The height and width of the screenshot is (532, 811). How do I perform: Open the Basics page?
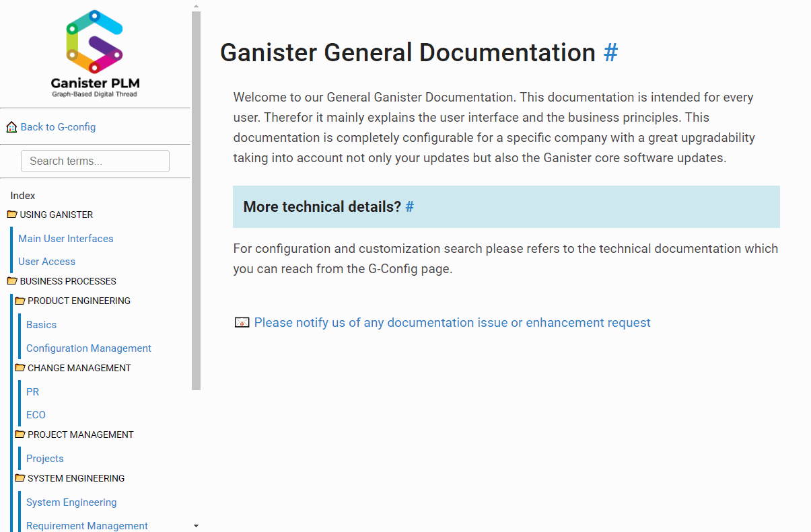pos(42,325)
